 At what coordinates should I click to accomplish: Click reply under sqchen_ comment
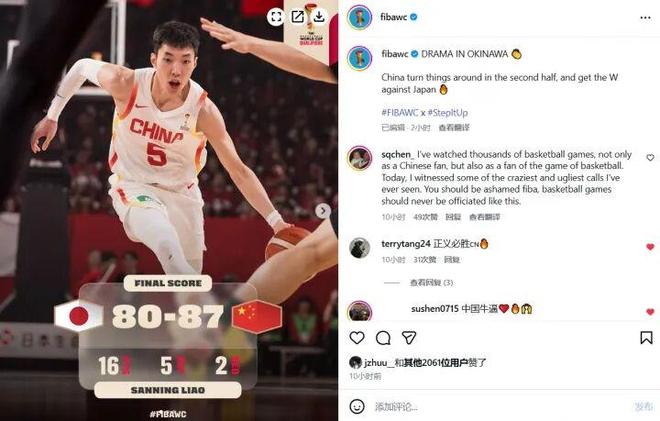coord(453,217)
